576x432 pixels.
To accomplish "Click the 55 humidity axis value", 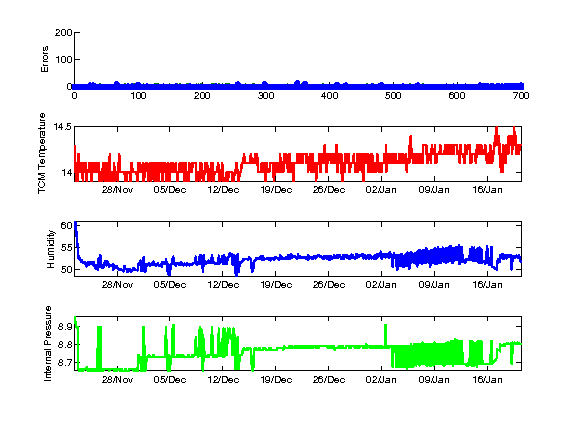I will pos(66,248).
